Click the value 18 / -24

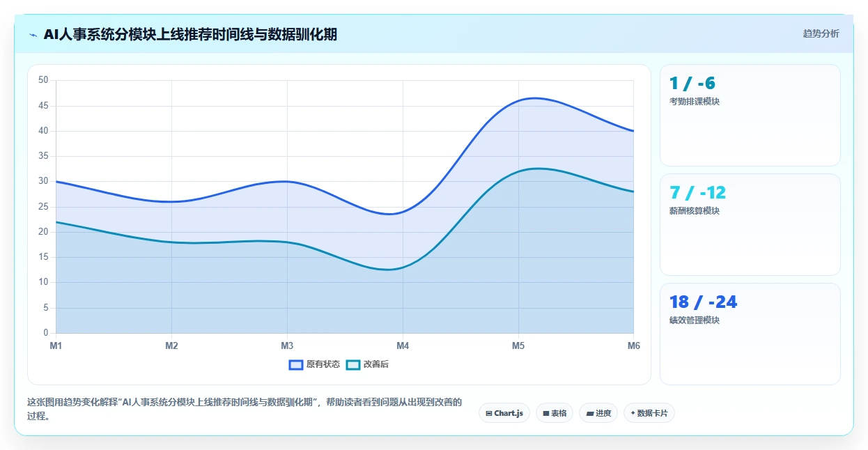tap(703, 302)
